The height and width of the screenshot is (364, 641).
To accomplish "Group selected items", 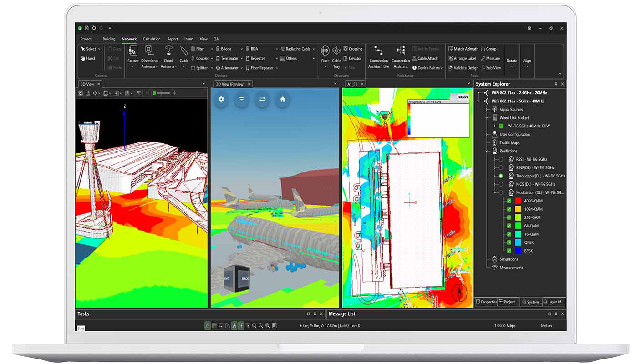I will pos(488,49).
